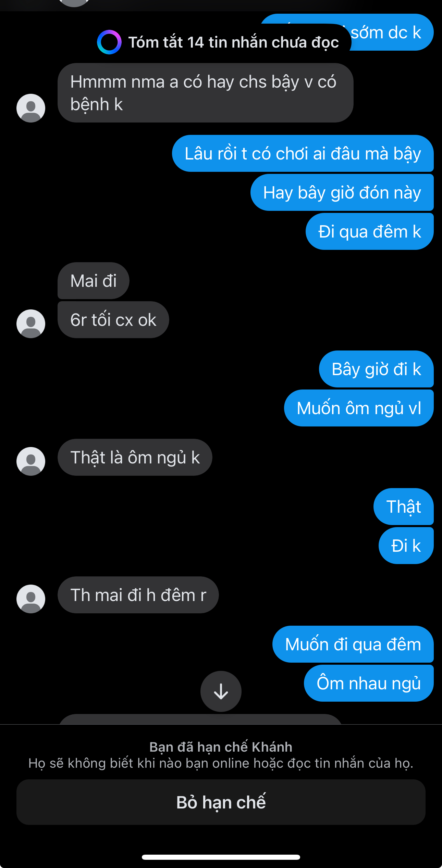Tap the home indicator bar

point(221,857)
